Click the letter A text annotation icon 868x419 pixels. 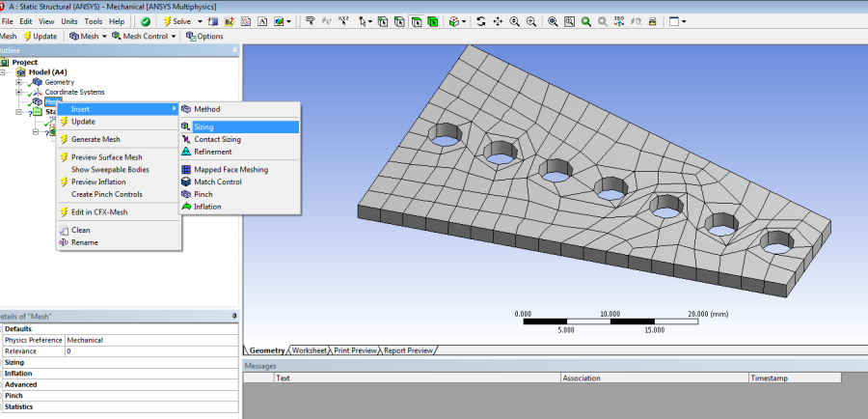(262, 21)
